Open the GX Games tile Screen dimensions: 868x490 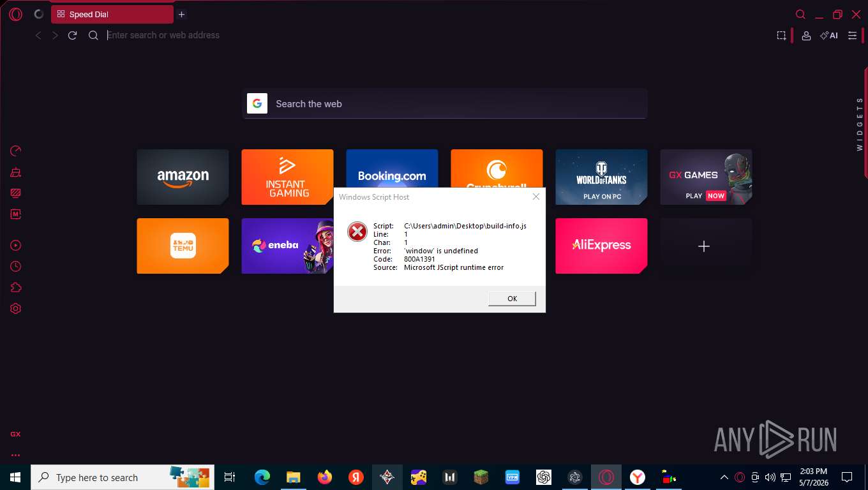[706, 177]
